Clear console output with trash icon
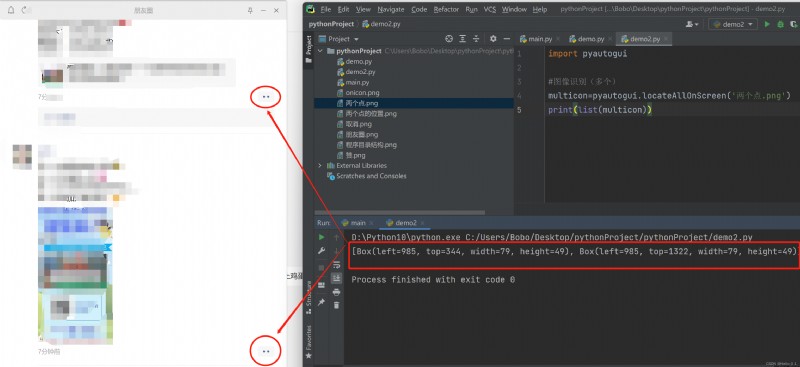Image resolution: width=800 pixels, height=367 pixels. tap(336, 305)
